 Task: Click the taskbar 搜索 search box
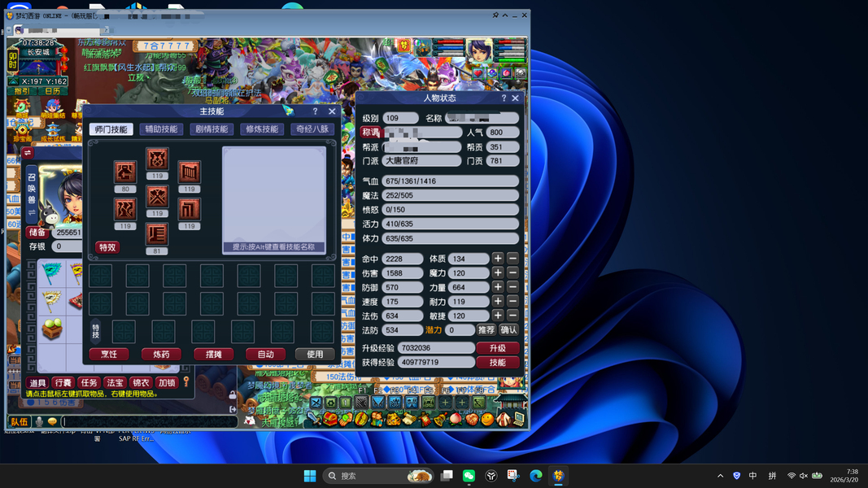click(x=378, y=476)
